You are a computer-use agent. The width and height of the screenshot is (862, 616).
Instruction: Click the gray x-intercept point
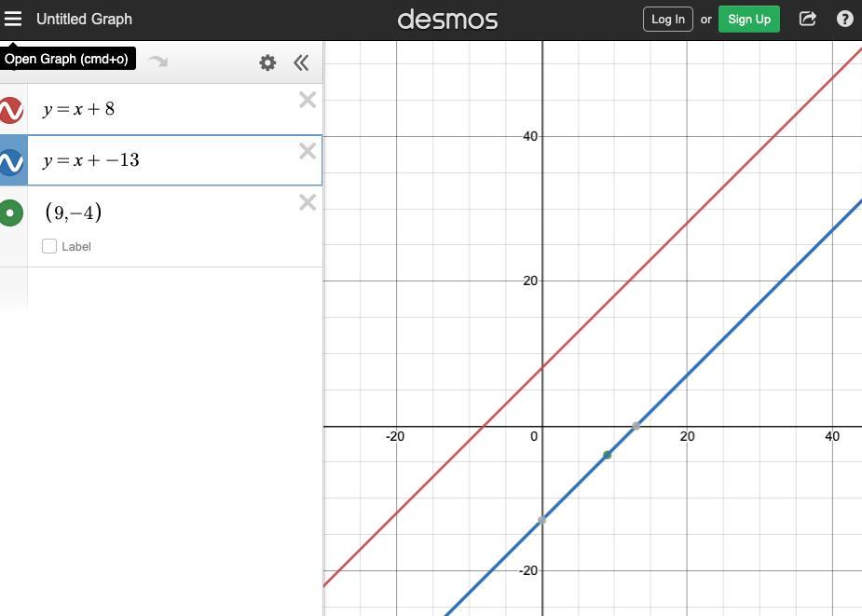(x=636, y=426)
